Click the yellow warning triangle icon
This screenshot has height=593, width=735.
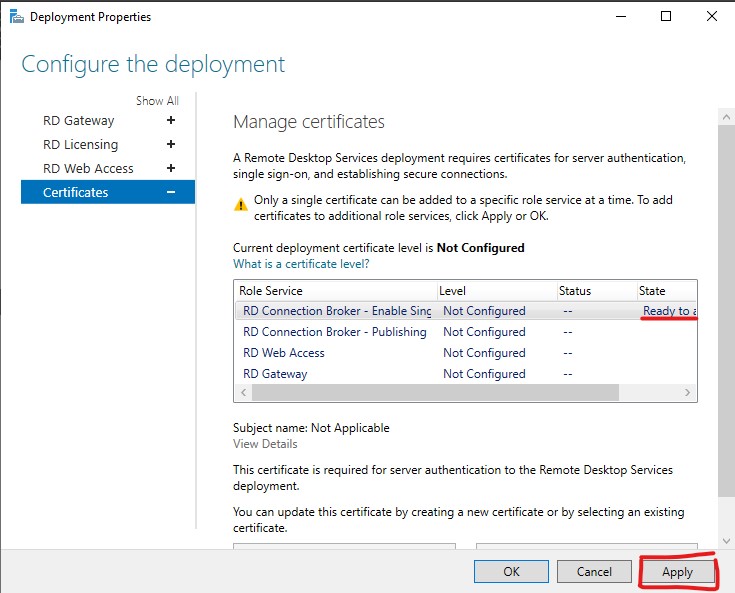tap(240, 205)
